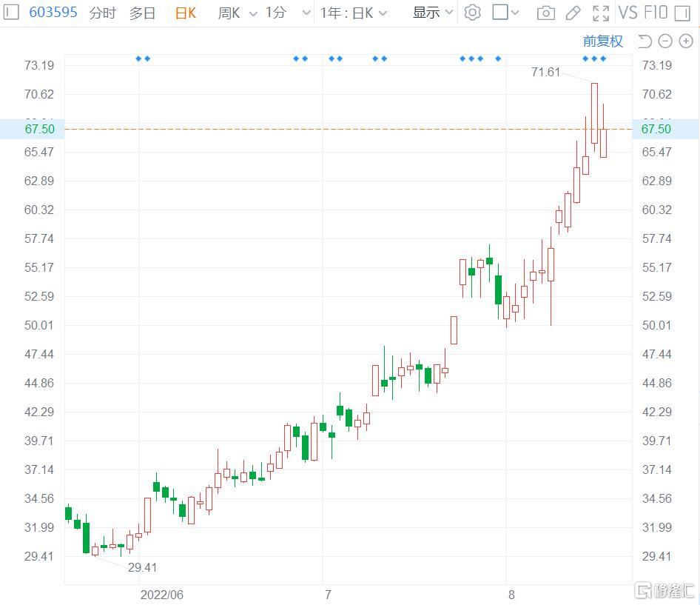Click the stock code 603595
The image size is (700, 605).
click(x=53, y=12)
